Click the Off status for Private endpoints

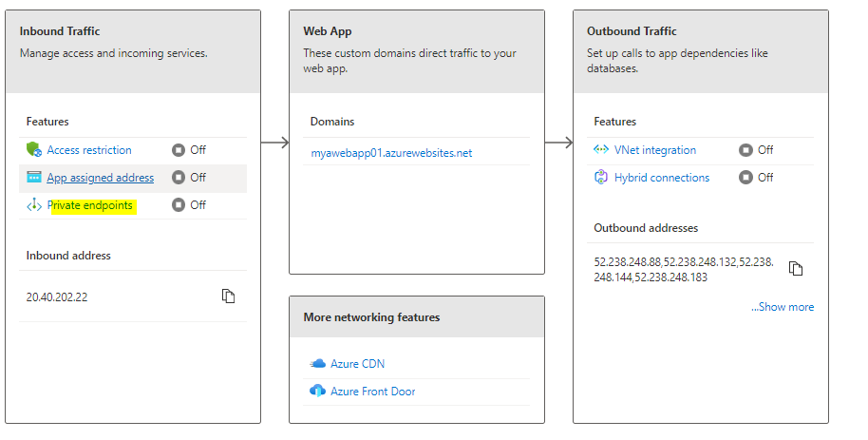tap(189, 205)
